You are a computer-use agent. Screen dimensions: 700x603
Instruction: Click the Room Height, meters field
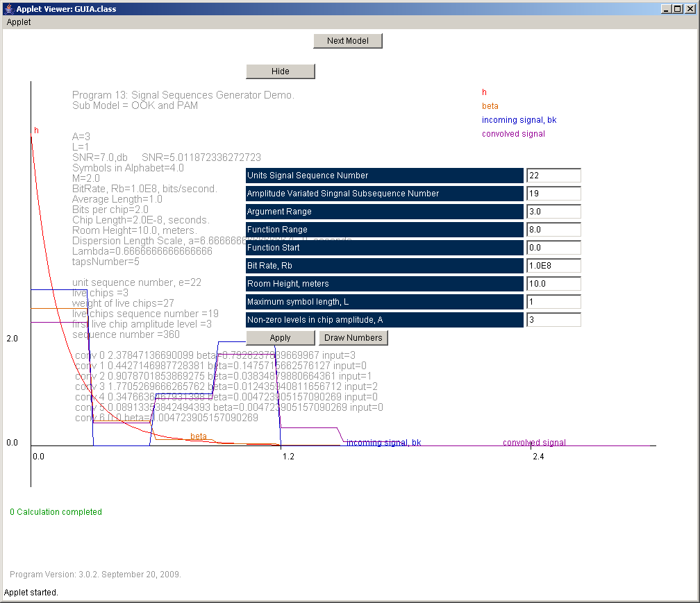click(x=553, y=284)
